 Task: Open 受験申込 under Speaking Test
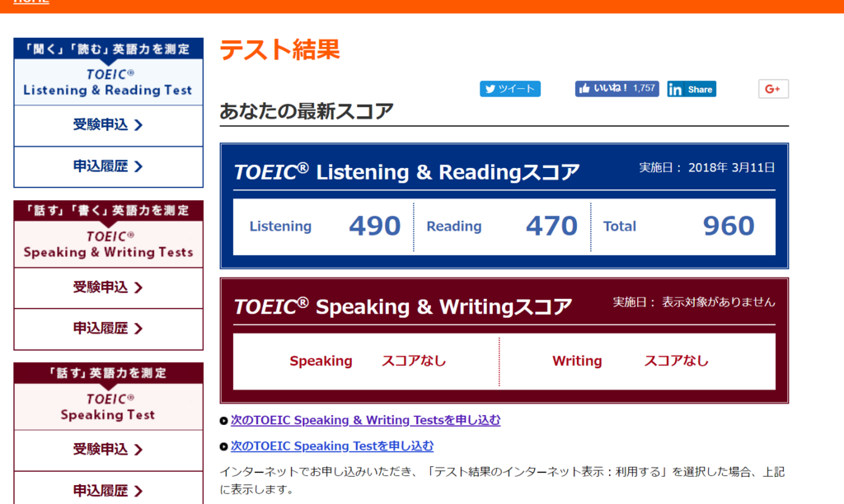coord(108,450)
